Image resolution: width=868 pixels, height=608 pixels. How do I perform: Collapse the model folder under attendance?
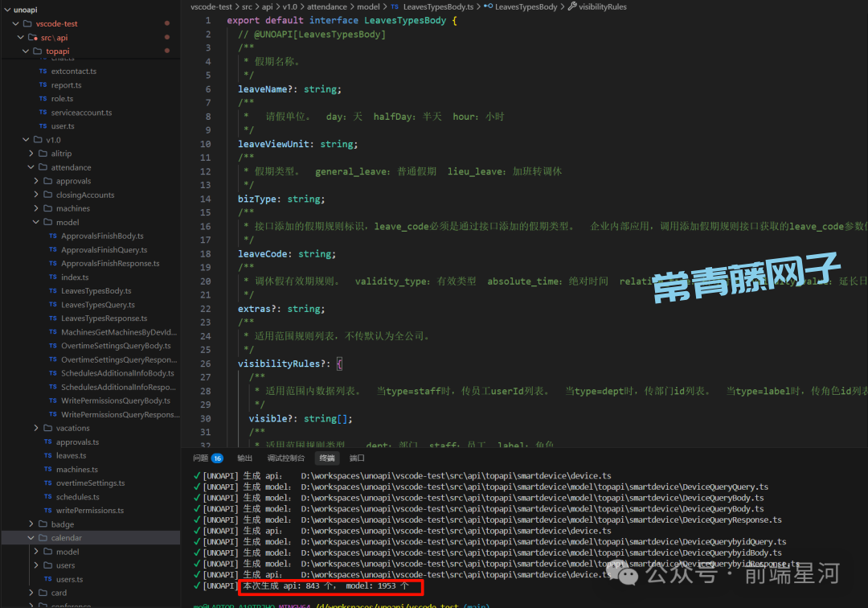[x=36, y=223]
